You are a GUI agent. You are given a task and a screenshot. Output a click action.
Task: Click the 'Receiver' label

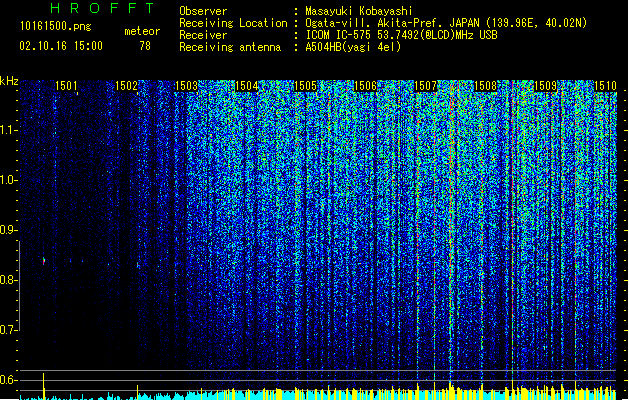[x=203, y=35]
